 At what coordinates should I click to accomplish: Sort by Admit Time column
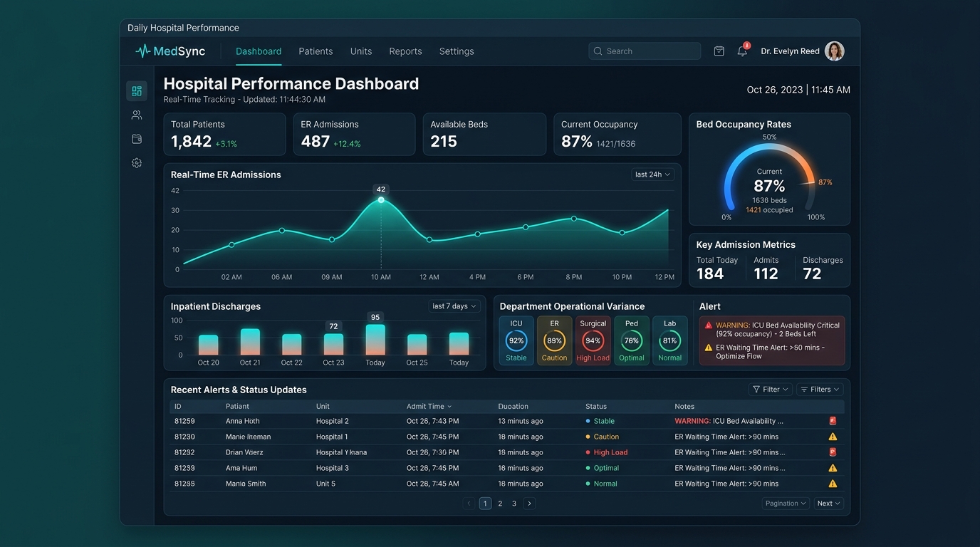(429, 407)
